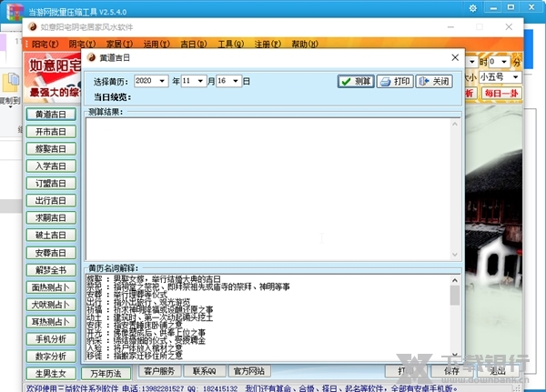Select 黄道吉日 in the left sidebar
Image resolution: width=546 pixels, height=392 pixels.
(x=50, y=115)
